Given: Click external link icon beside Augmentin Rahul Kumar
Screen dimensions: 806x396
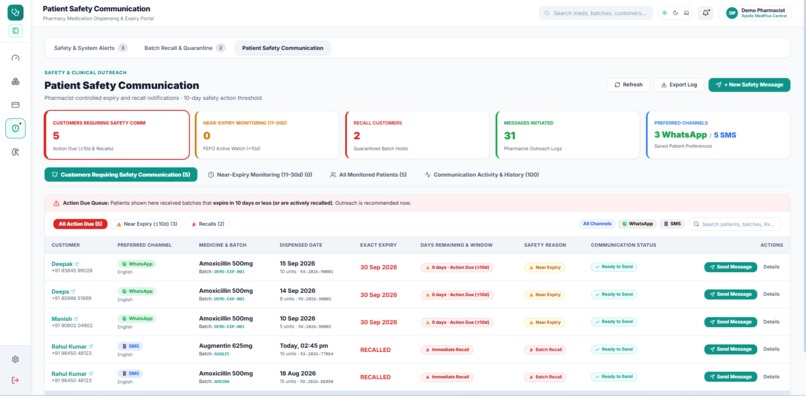Looking at the screenshot, I should pos(91,347).
